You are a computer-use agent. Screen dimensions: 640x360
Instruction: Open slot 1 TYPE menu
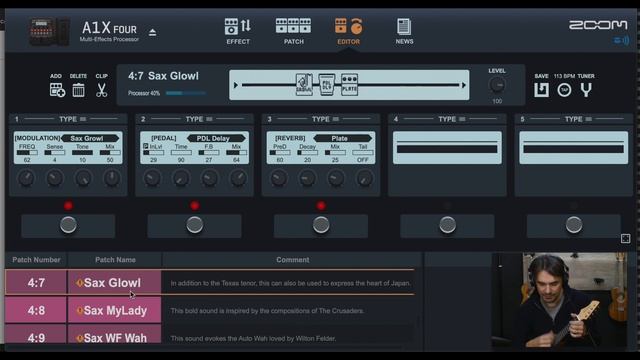[x=73, y=119]
